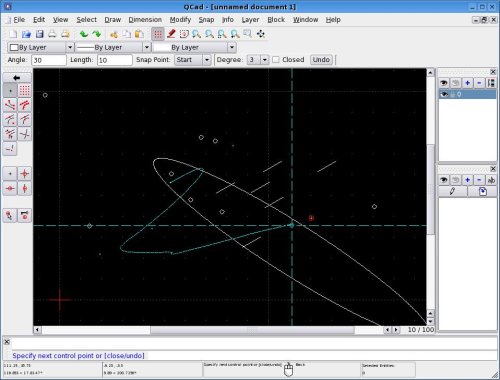Toggle visibility of layer 0
The height and width of the screenshot is (380, 500).
[x=444, y=94]
